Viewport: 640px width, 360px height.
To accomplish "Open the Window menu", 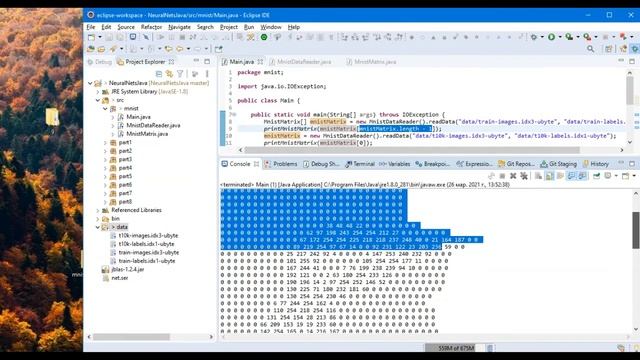I will click(x=271, y=27).
